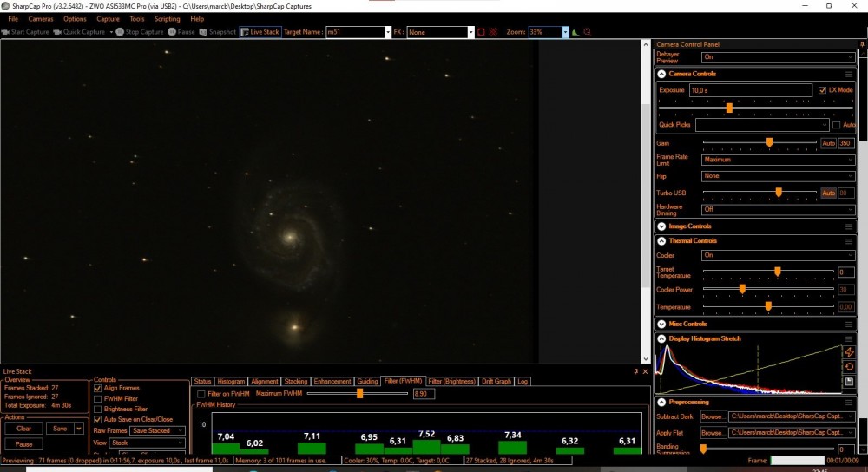Enable the Brightness Filter checkbox
The width and height of the screenshot is (868, 472).
[x=98, y=410]
